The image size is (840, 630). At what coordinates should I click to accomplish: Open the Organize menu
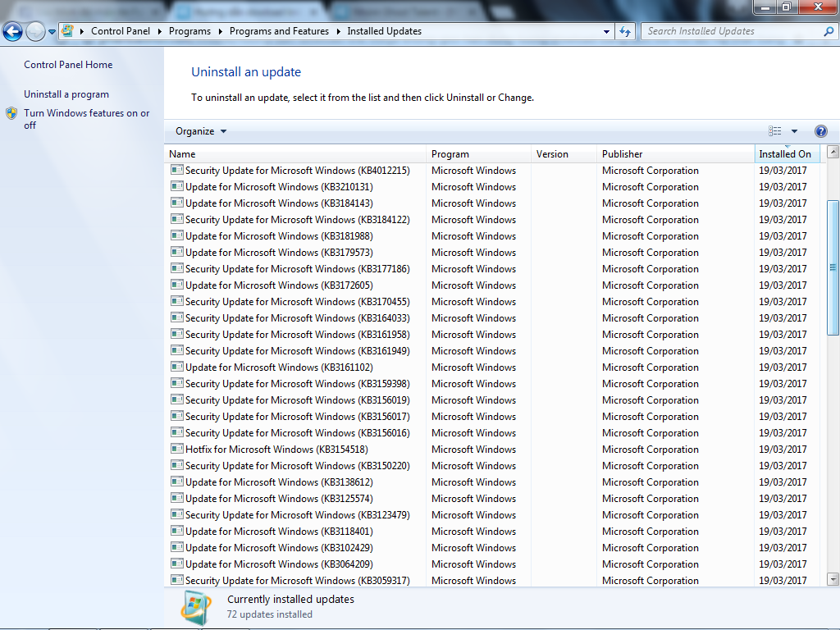[x=201, y=131]
